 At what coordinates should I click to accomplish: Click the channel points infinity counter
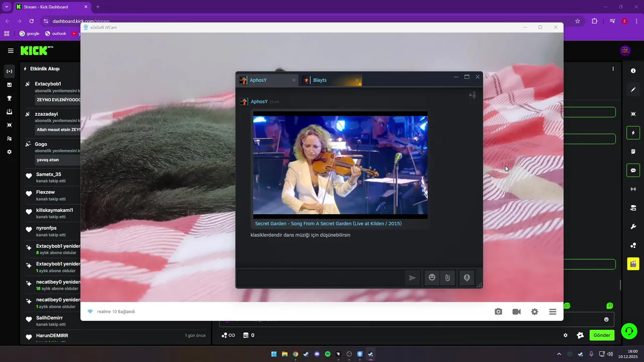coord(228,335)
